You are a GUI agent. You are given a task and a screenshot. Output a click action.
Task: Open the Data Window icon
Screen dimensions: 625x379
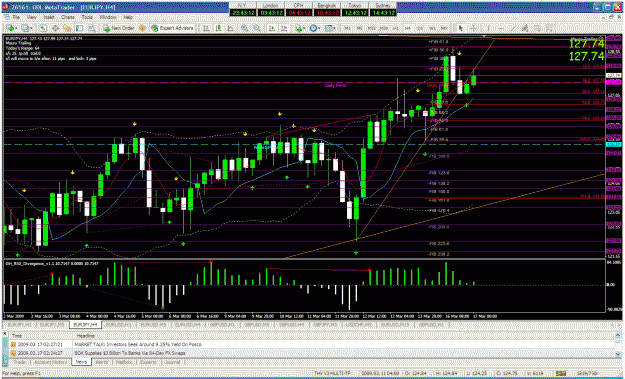[x=55, y=28]
